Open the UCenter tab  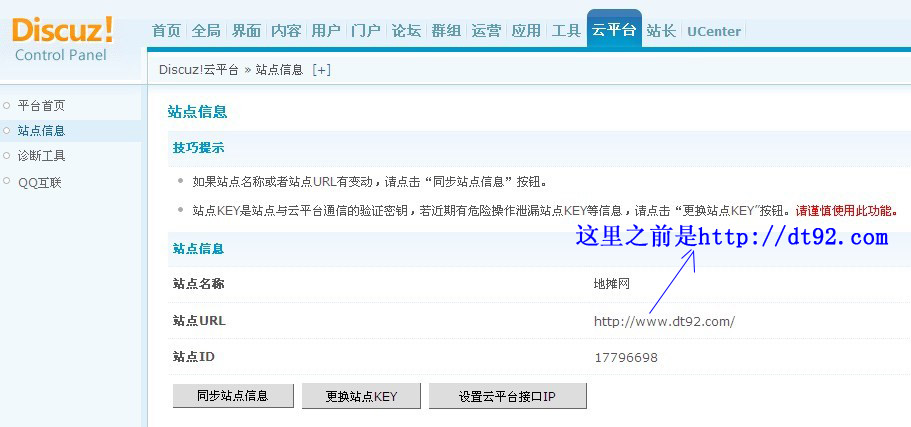click(714, 31)
